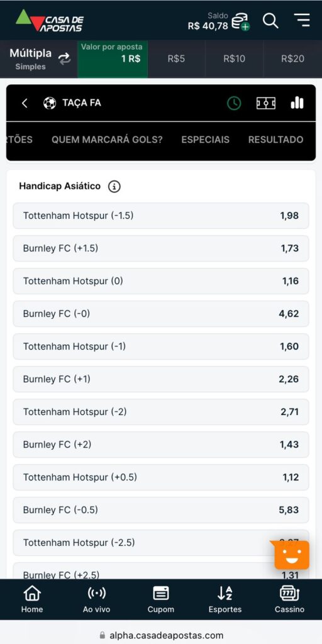Open the search magnifier icon
The width and height of the screenshot is (322, 644).
coord(270,21)
